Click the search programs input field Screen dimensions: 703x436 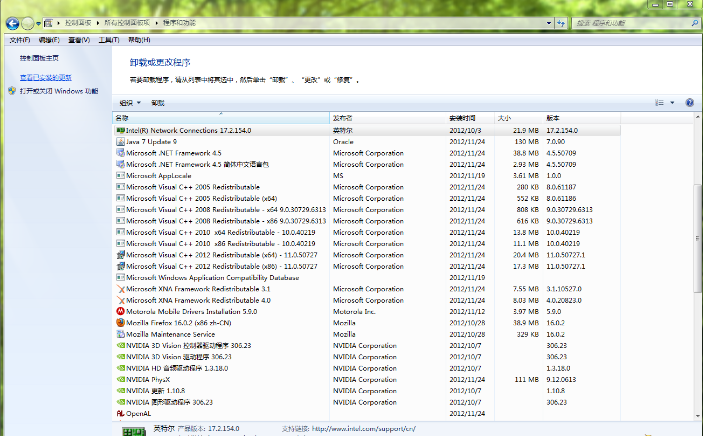click(630, 21)
